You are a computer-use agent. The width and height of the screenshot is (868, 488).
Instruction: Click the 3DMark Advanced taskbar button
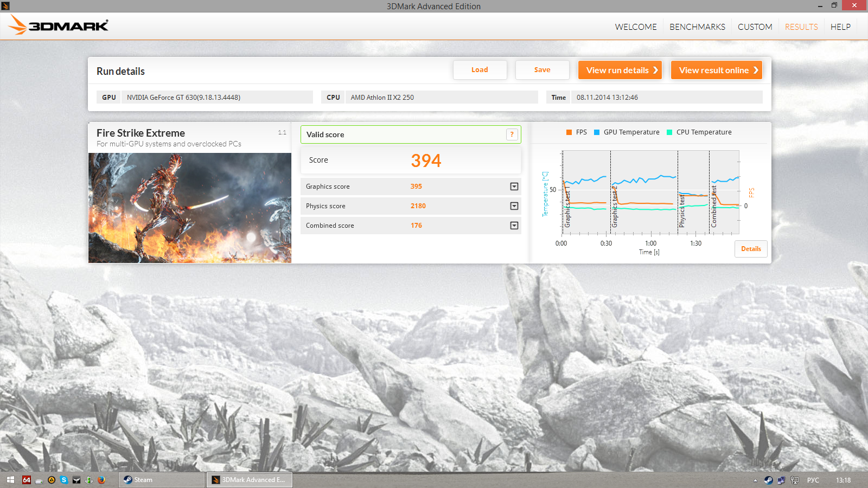pos(249,480)
